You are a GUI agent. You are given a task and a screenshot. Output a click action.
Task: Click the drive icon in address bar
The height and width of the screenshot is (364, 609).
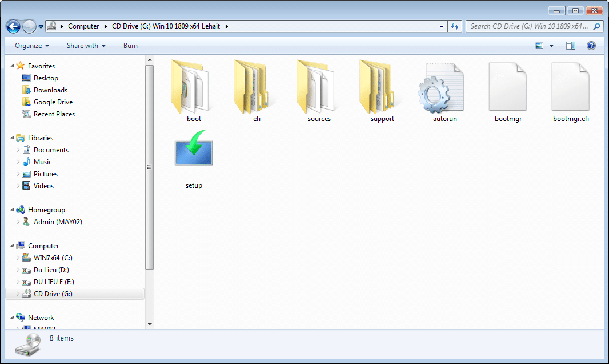[51, 26]
